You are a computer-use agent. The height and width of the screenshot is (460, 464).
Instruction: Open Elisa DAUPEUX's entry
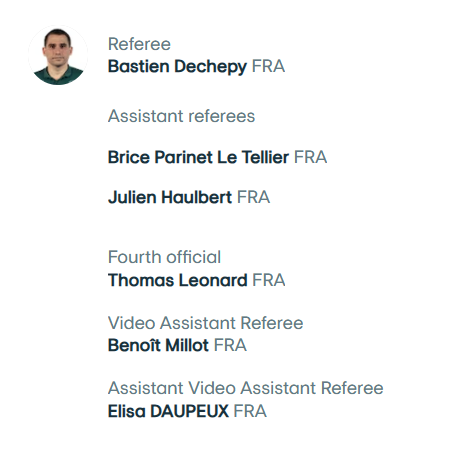168,411
